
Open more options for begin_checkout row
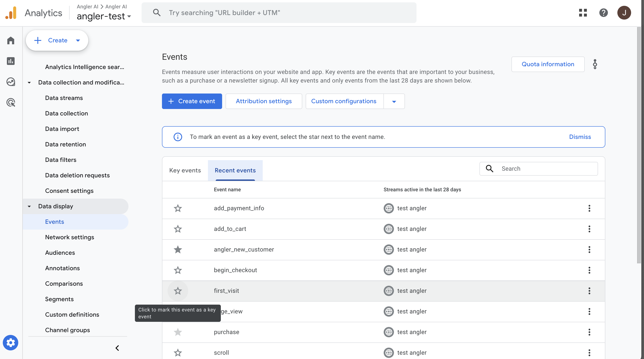pos(589,270)
